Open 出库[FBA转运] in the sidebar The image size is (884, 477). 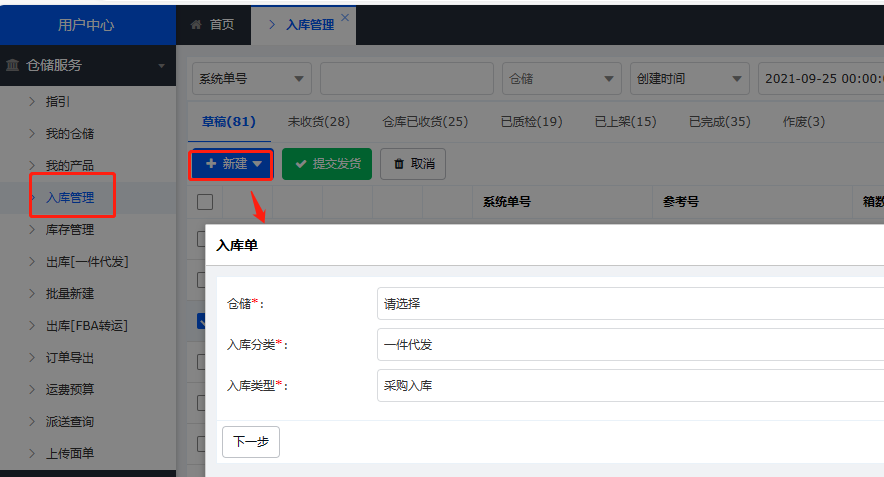click(x=87, y=325)
